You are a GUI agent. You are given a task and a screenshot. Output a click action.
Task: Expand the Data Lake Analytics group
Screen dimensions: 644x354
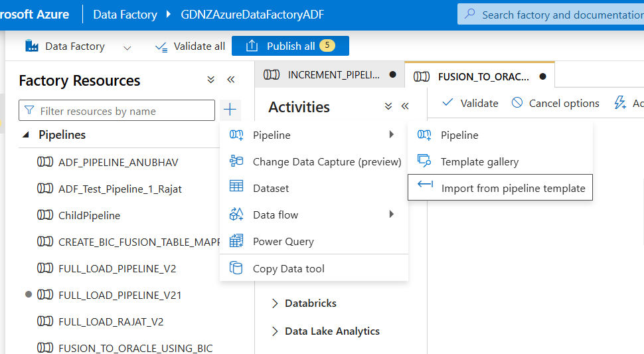click(275, 331)
